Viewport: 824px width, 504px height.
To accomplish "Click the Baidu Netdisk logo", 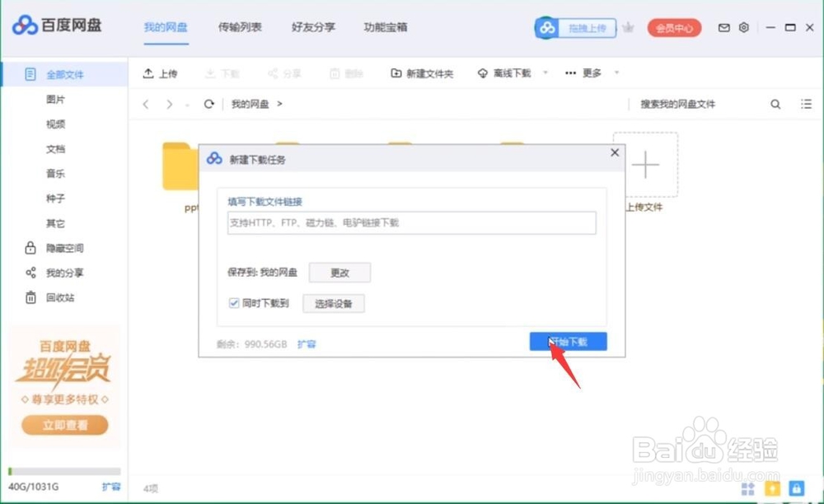I will [57, 26].
